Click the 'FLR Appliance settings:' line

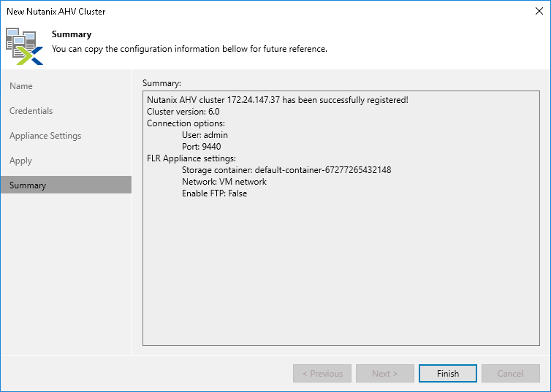tap(191, 158)
